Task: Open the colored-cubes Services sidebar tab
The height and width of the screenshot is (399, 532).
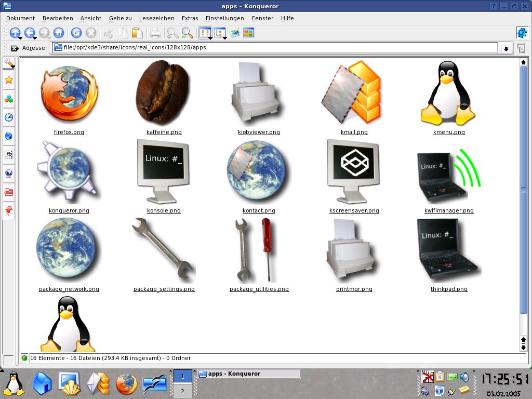Action: pyautogui.click(x=9, y=99)
